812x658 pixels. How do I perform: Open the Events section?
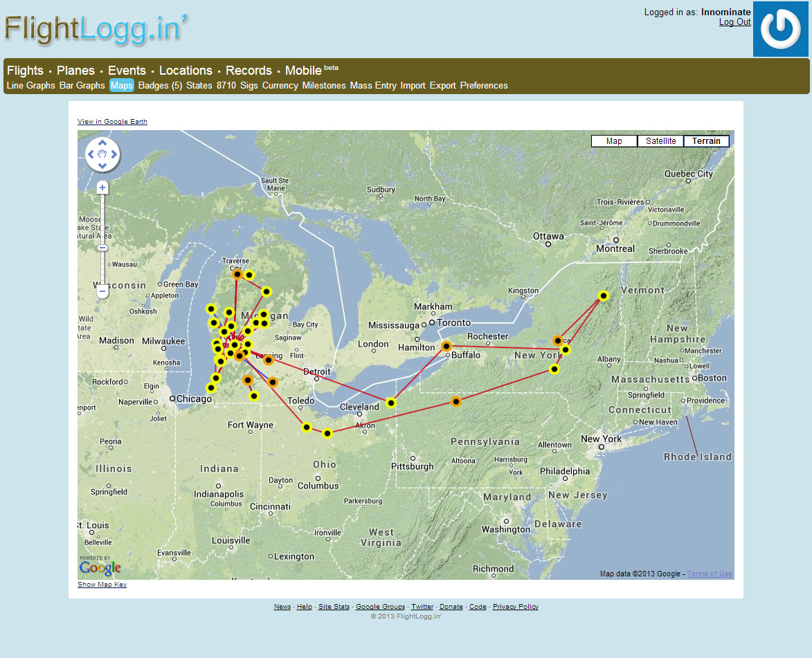(127, 71)
